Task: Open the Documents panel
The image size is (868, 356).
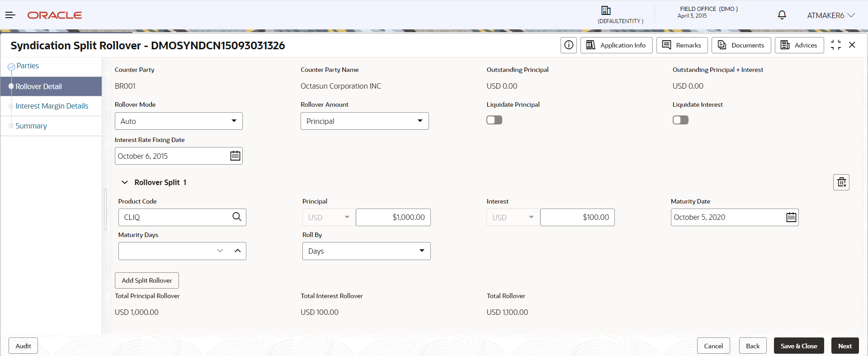Action: pos(741,45)
